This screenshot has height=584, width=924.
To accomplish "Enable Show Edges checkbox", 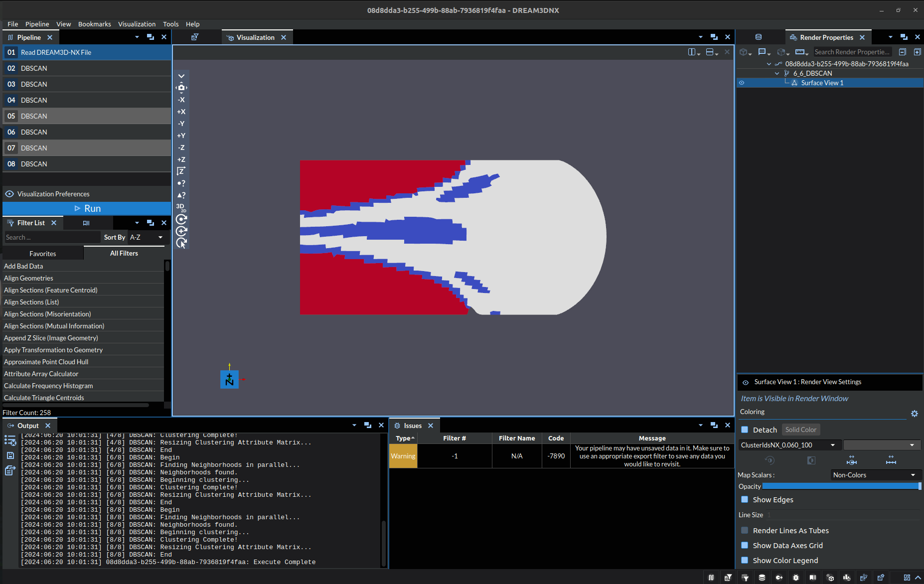I will click(x=745, y=499).
